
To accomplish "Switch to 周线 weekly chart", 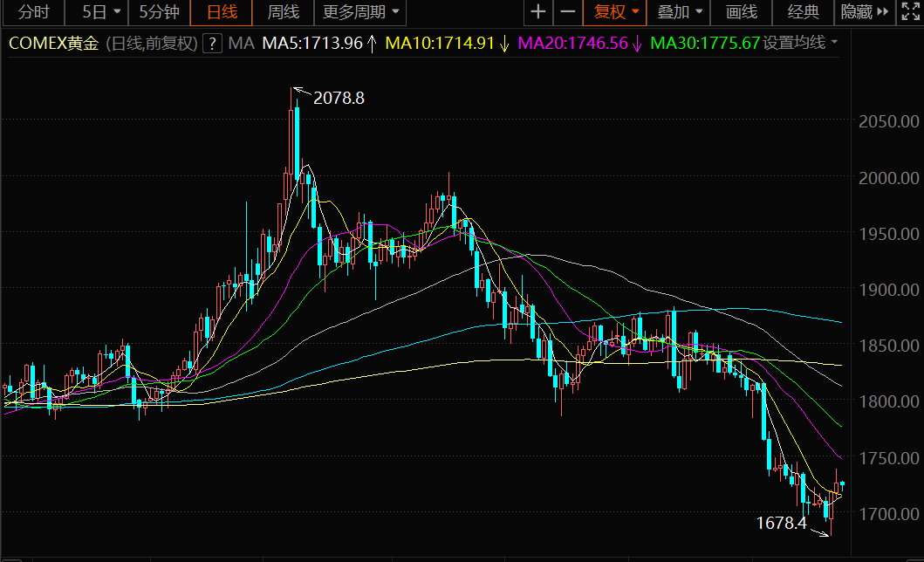I will [x=283, y=12].
